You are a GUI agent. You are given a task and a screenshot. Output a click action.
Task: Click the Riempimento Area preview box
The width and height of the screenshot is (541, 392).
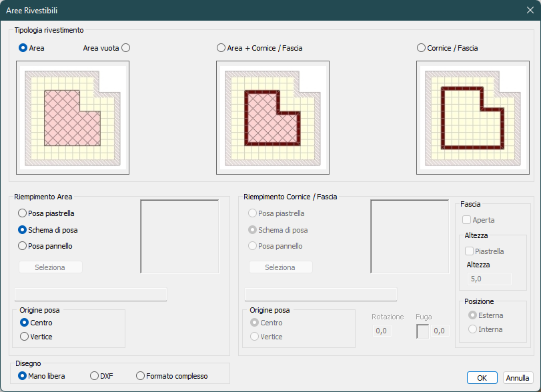tap(179, 237)
